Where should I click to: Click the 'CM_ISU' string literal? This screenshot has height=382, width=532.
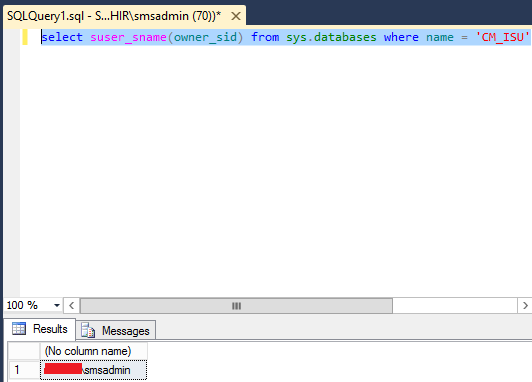pos(503,37)
